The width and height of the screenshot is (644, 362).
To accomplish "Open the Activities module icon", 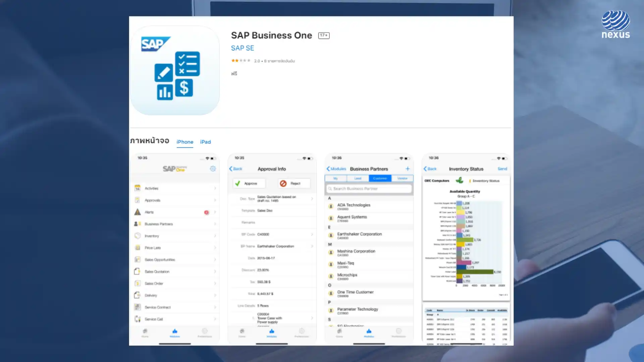I will point(138,188).
